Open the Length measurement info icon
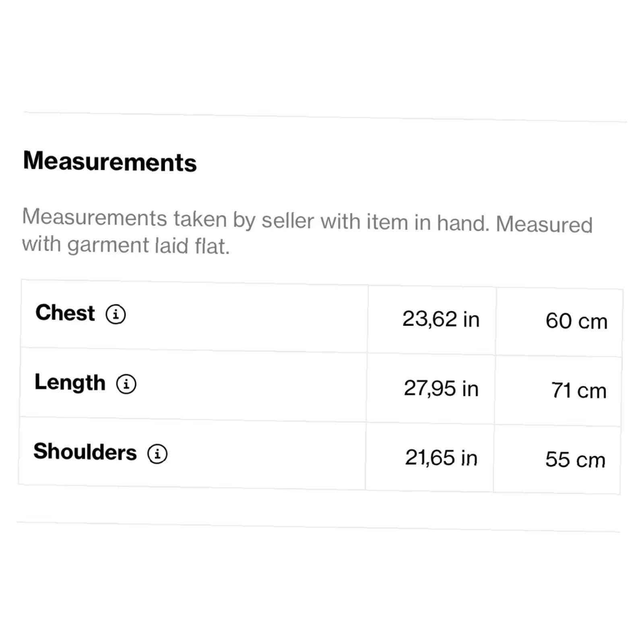644x644 pixels. tap(126, 384)
